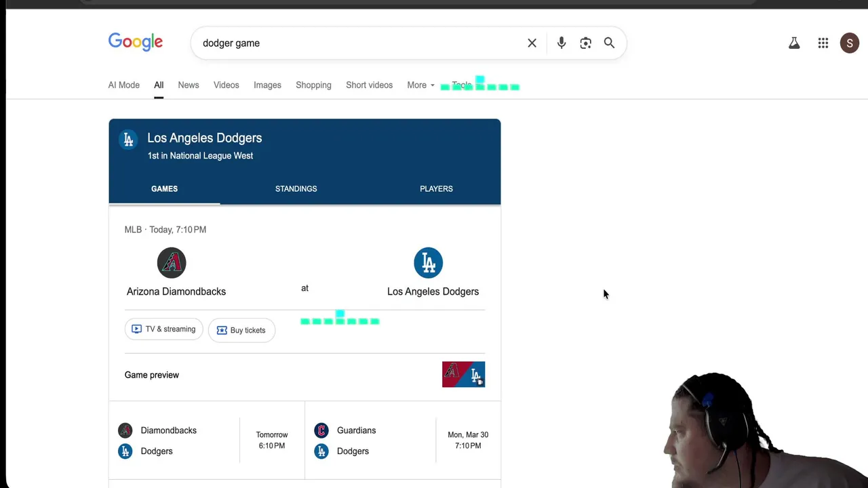Open the Shopping results tab

313,85
